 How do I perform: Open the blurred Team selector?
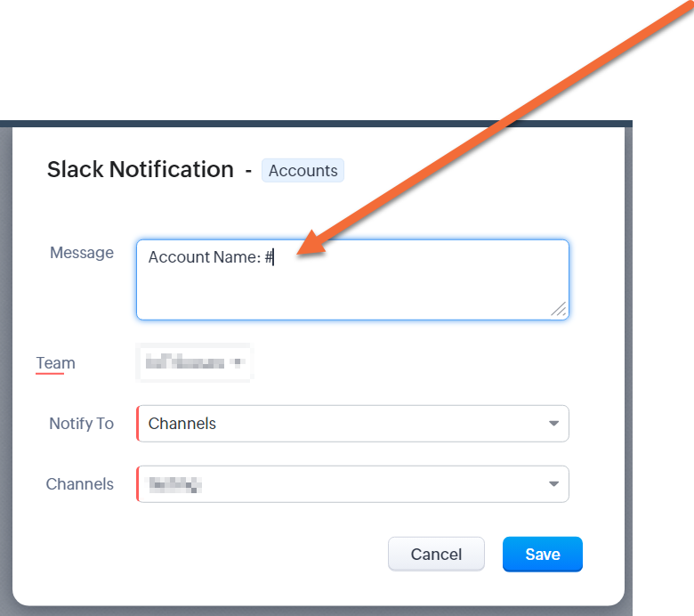[195, 362]
